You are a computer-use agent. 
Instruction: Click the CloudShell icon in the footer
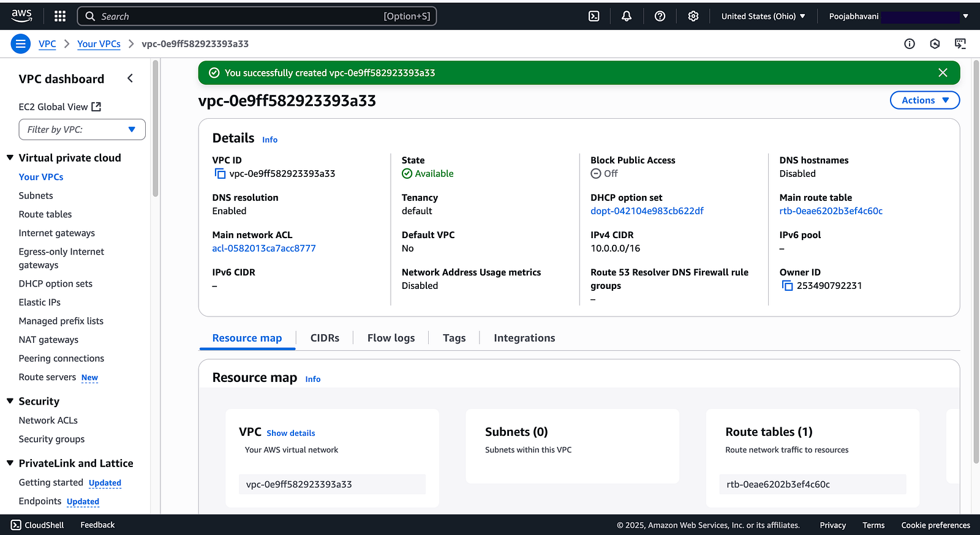(16, 525)
